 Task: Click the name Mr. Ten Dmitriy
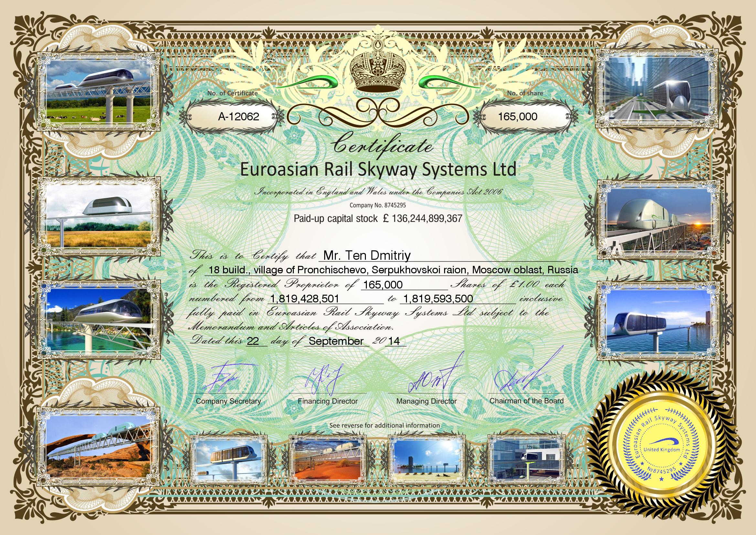point(367,255)
